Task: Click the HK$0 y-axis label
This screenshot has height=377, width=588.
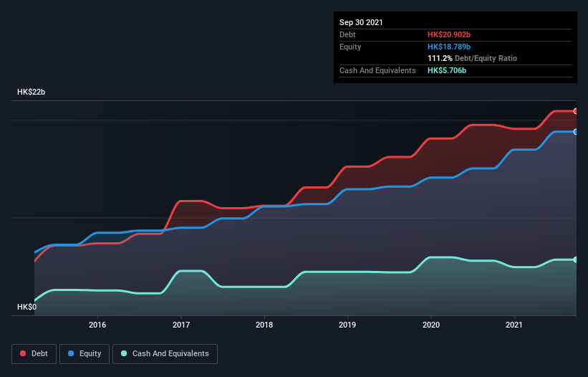Action: click(27, 307)
